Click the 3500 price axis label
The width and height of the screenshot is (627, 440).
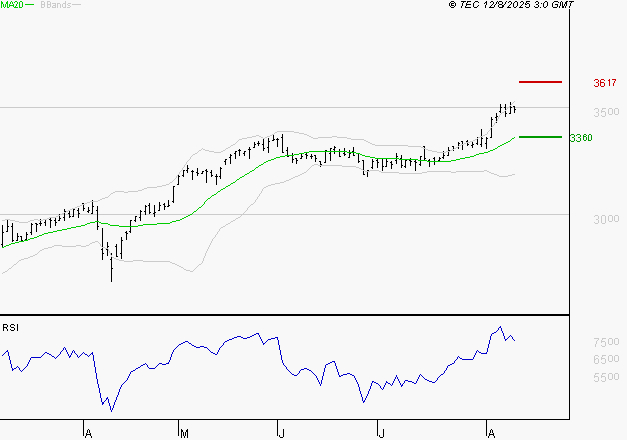606,109
